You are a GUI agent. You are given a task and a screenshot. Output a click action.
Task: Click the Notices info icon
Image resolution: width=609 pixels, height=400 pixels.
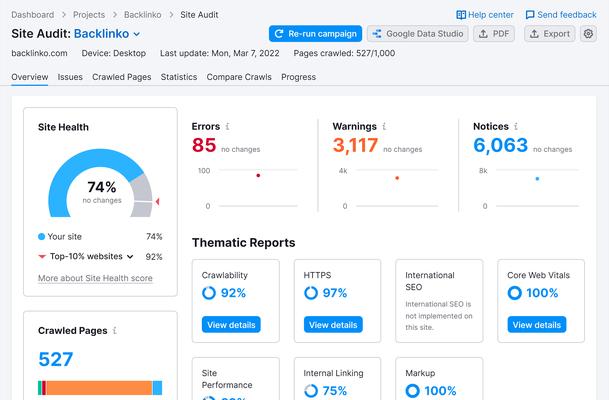click(x=516, y=126)
